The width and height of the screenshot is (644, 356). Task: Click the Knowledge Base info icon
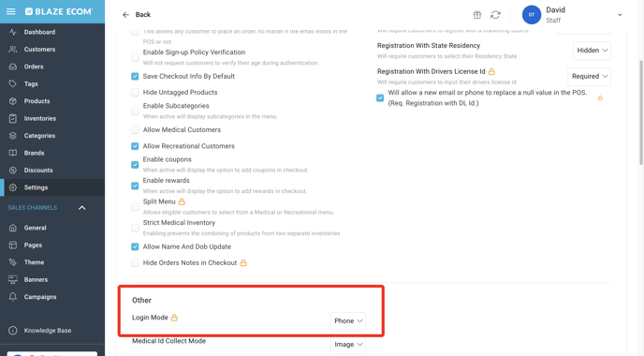13,331
